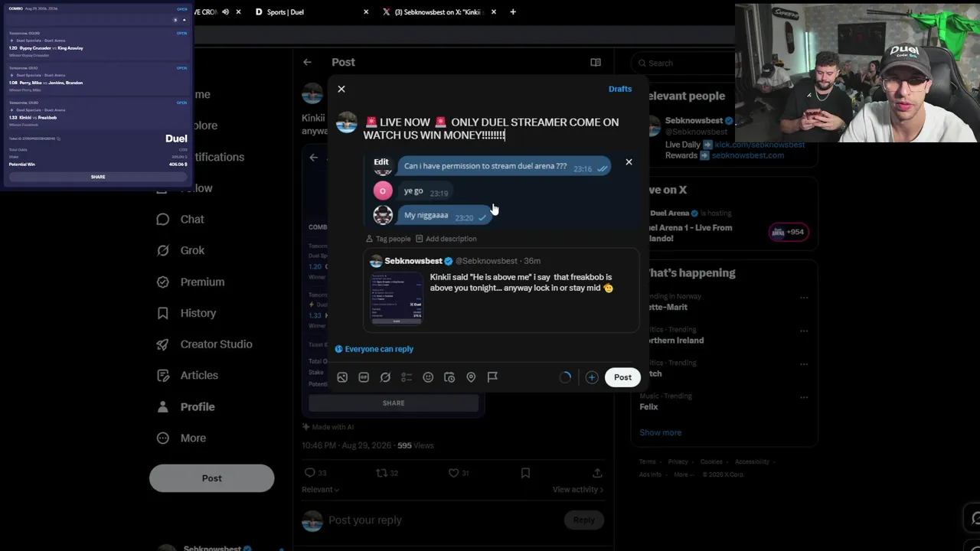Click the flag icon in composer toolbar

492,377
